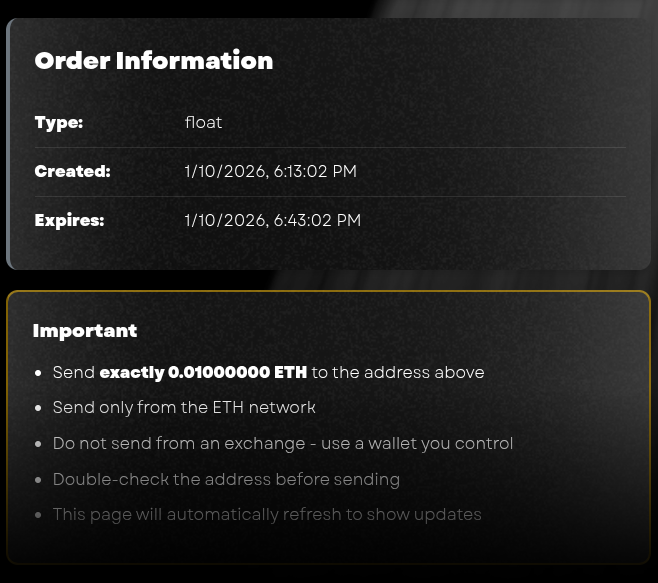Click the bold exactly 0.01000000 ETH amount
This screenshot has height=583, width=658.
203,372
